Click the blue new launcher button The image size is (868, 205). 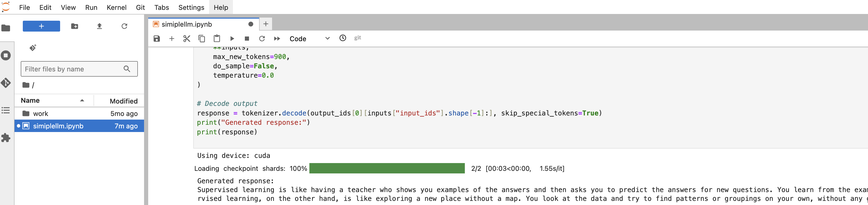pos(41,26)
